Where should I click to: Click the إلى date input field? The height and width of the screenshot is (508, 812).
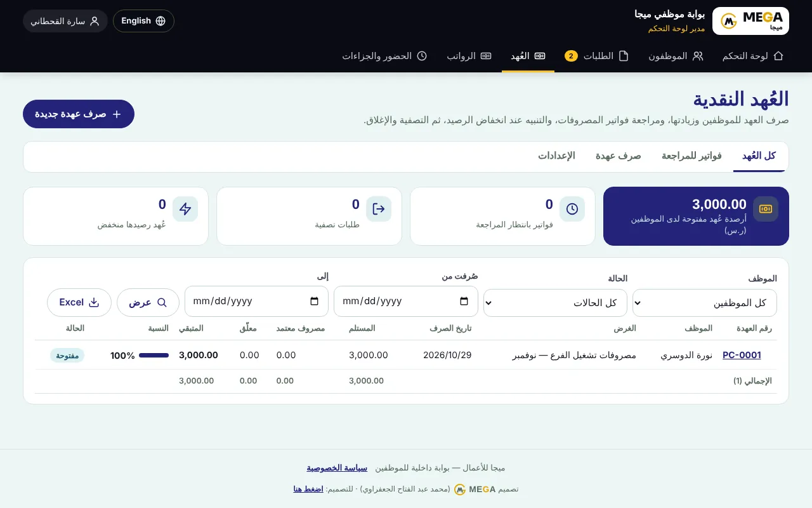point(256,301)
